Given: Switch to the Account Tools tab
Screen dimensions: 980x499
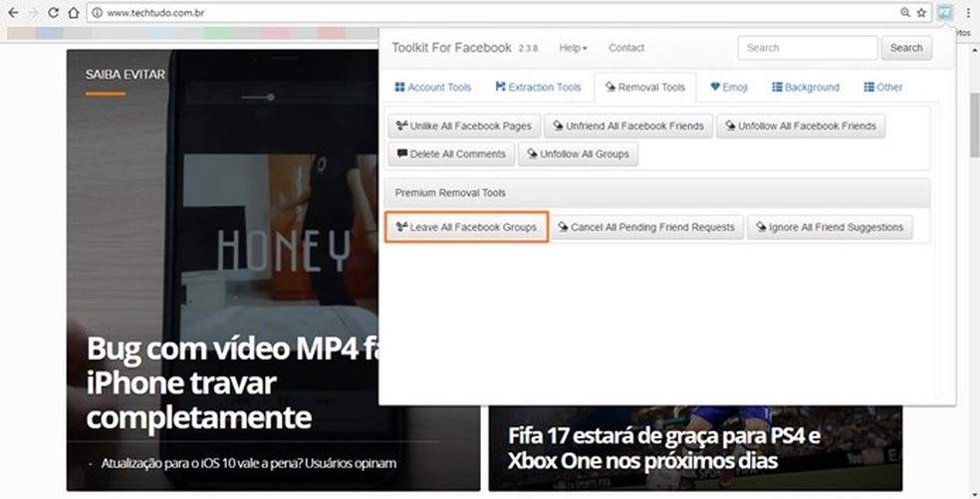Looking at the screenshot, I should click(433, 87).
